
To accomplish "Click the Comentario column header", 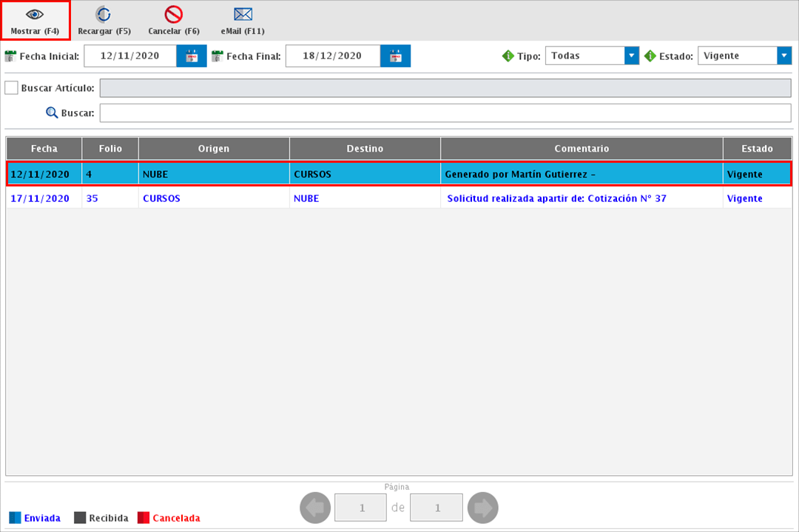I will (581, 149).
